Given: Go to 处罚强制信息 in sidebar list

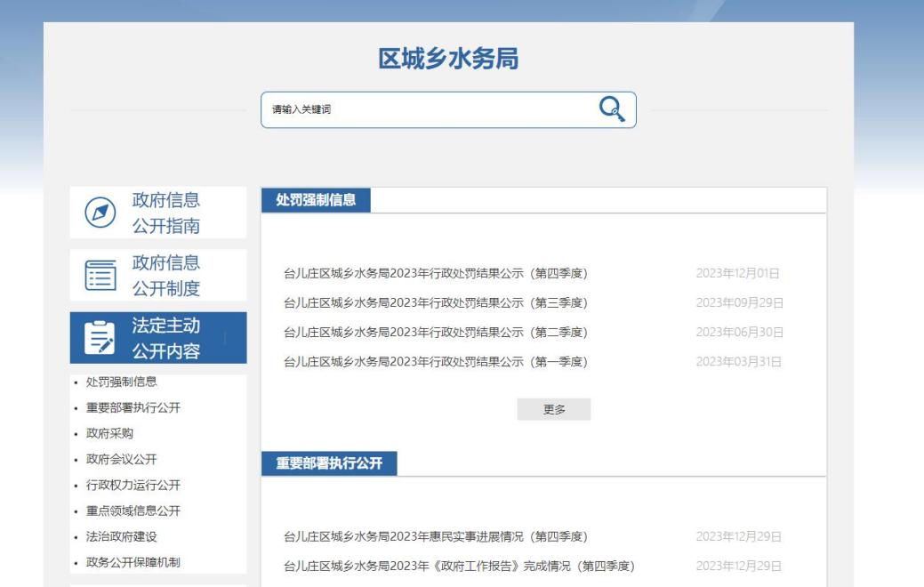Looking at the screenshot, I should coord(122,382).
